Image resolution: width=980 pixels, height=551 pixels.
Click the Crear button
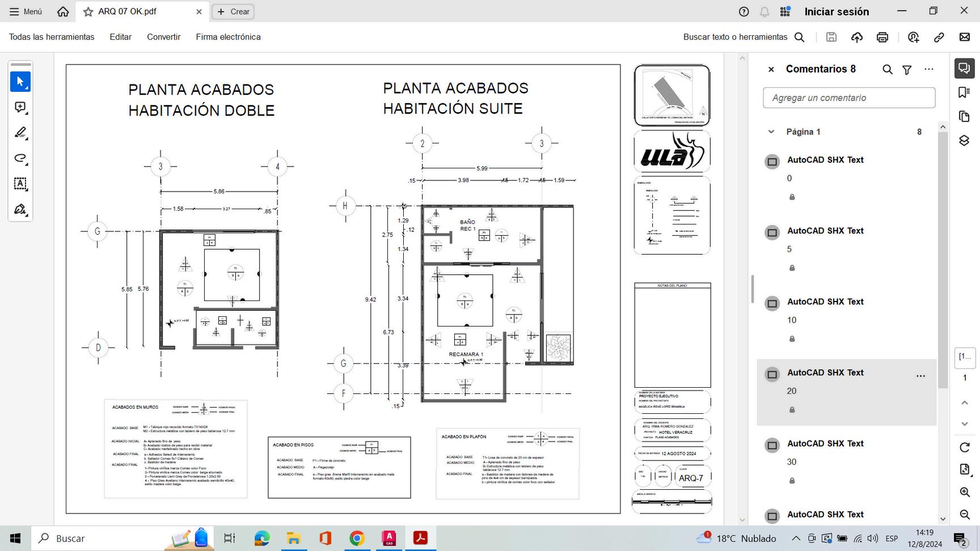233,11
